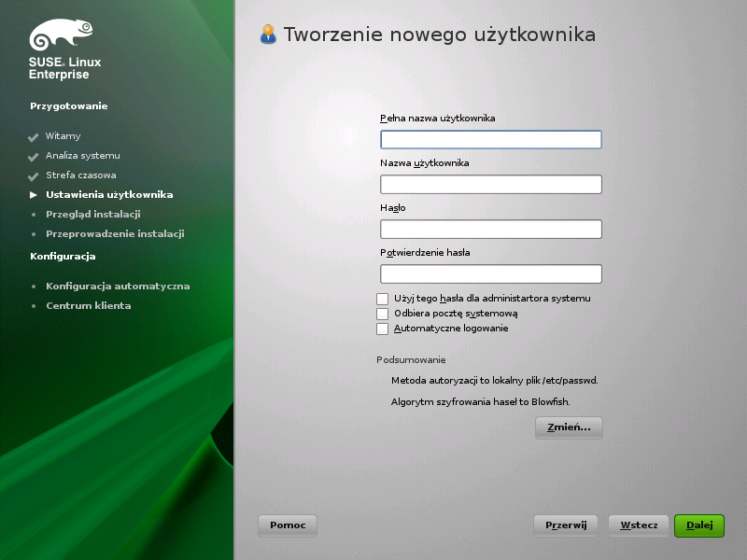This screenshot has width=747, height=560.
Task: Click the SUSE chameleon logo
Action: [x=61, y=35]
